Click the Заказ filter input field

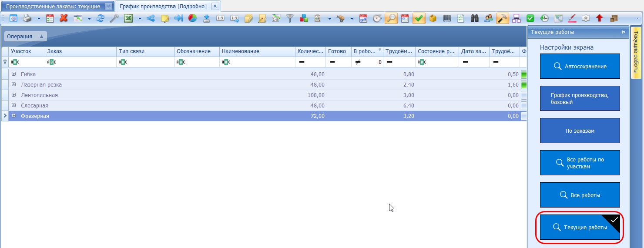[x=80, y=62]
